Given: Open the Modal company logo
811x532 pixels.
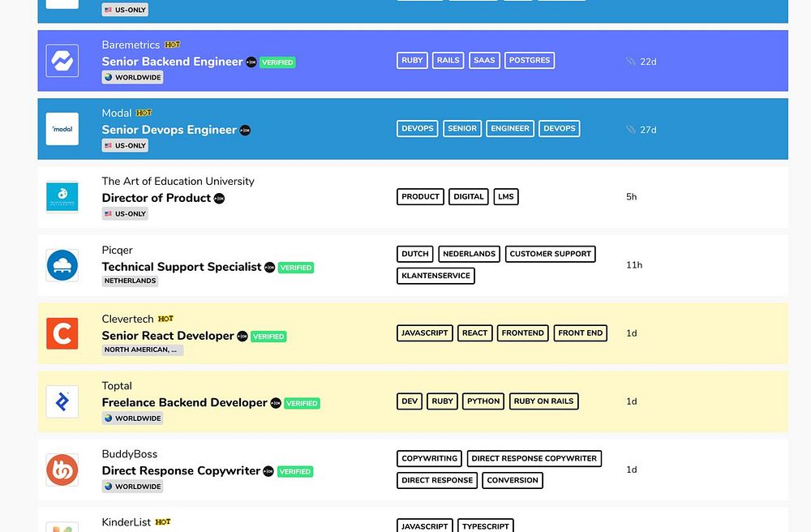Looking at the screenshot, I should tap(62, 129).
